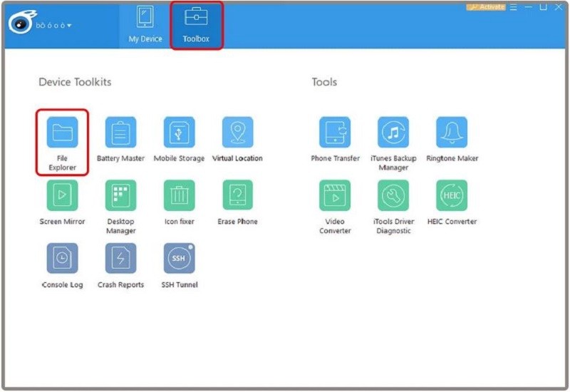Open the File Explorer tool
Image resolution: width=570 pixels, height=392 pixels.
point(62,133)
